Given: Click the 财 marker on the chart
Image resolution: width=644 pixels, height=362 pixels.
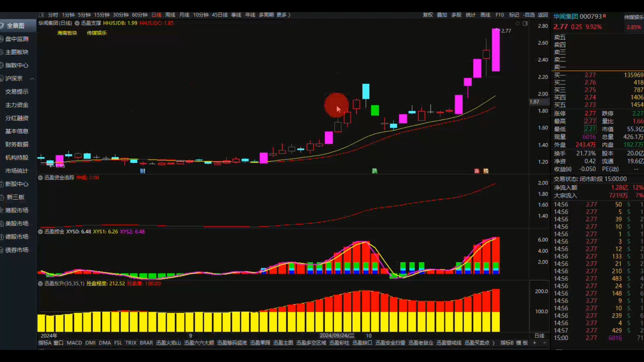Looking at the screenshot, I should click(x=143, y=171).
